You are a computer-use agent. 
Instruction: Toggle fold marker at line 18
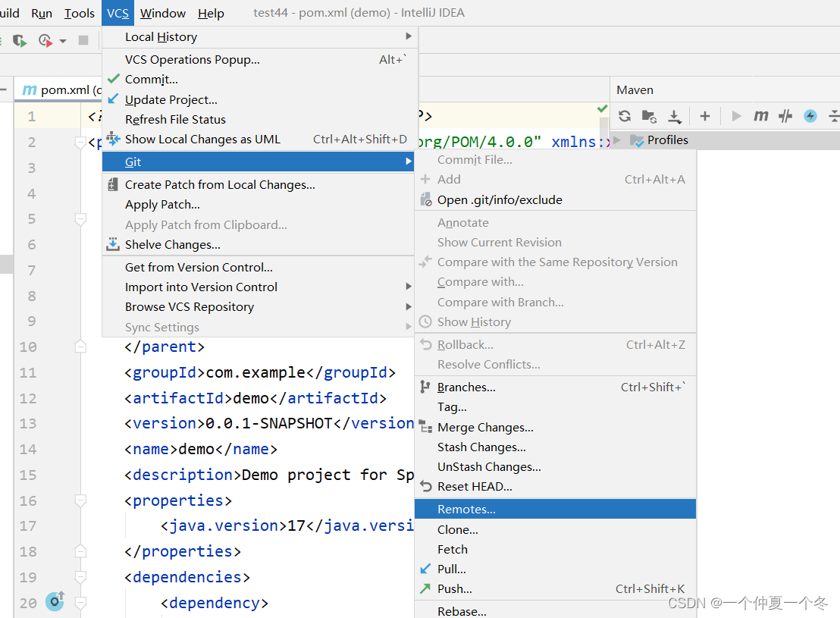tap(80, 551)
